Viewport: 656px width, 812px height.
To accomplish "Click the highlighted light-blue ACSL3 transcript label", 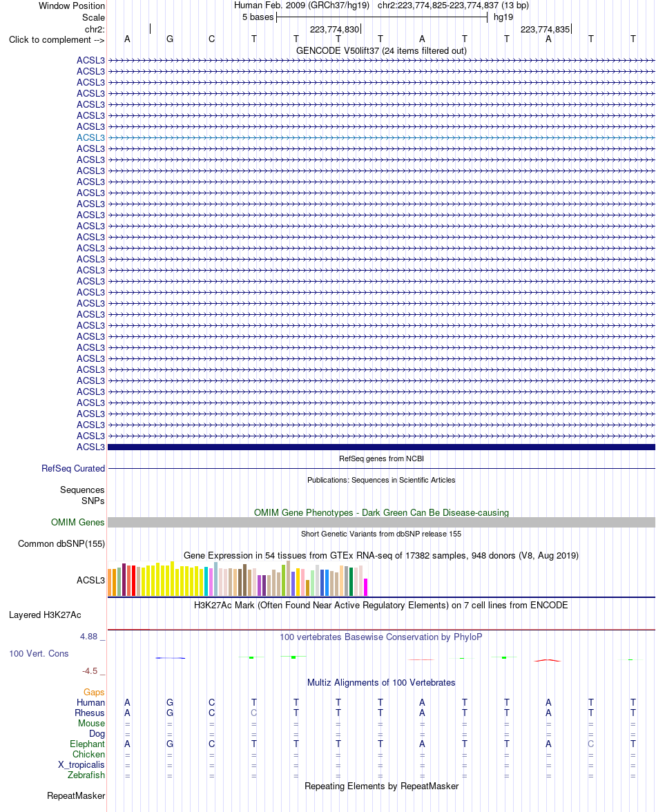I will 90,138.
